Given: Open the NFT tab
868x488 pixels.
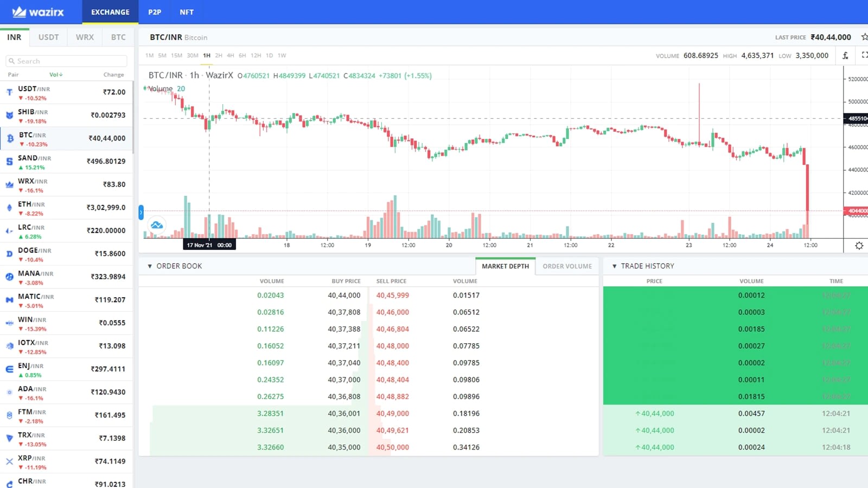Looking at the screenshot, I should coord(187,12).
